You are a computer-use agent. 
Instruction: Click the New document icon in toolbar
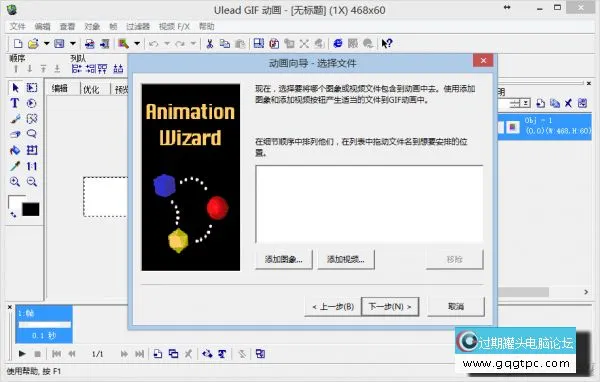click(18, 44)
